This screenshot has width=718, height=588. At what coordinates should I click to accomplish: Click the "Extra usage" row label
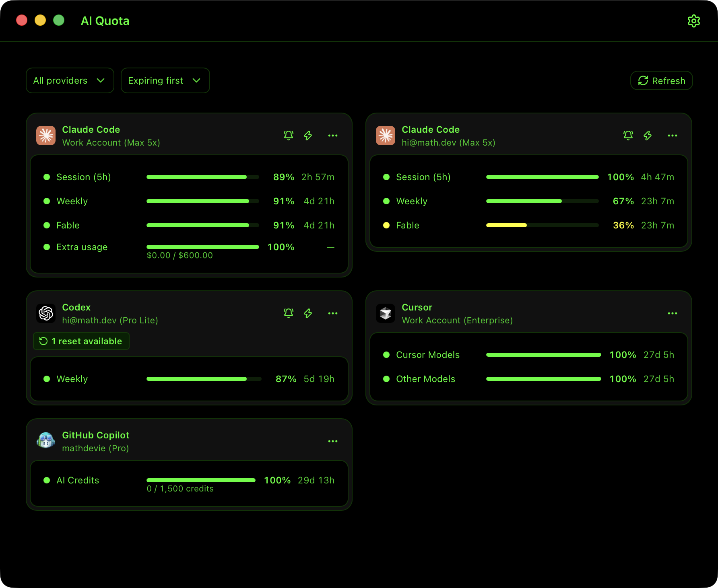tap(82, 247)
